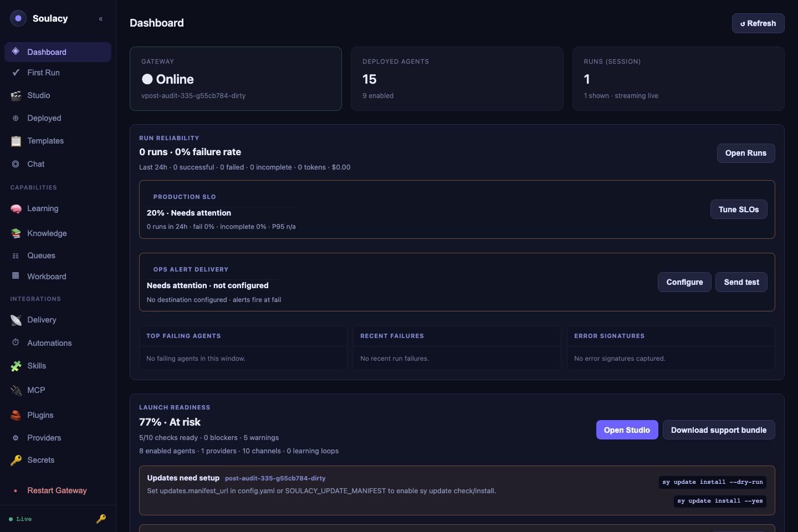Click the Studio clapperboard icon
Image resolution: width=798 pixels, height=532 pixels.
point(16,95)
